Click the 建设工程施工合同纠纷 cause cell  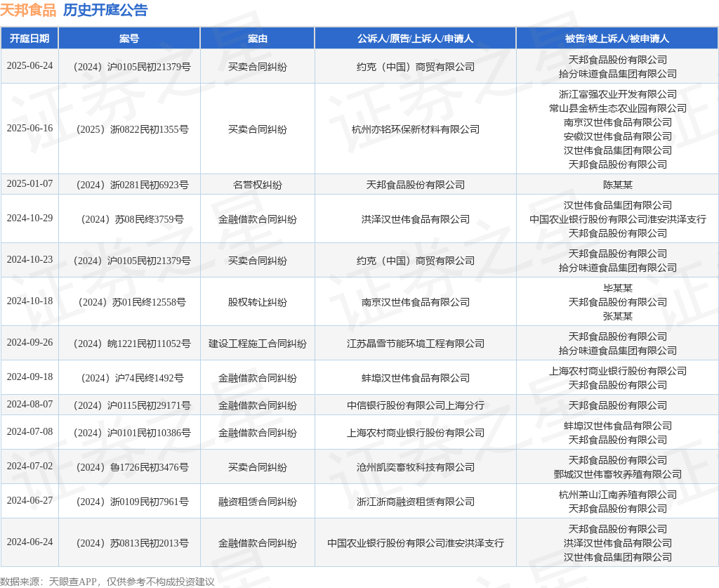pyautogui.click(x=257, y=344)
